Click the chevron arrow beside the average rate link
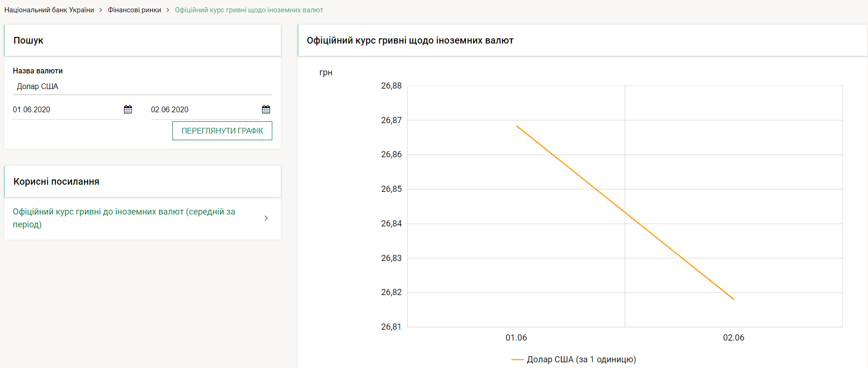868x368 pixels. tap(266, 218)
